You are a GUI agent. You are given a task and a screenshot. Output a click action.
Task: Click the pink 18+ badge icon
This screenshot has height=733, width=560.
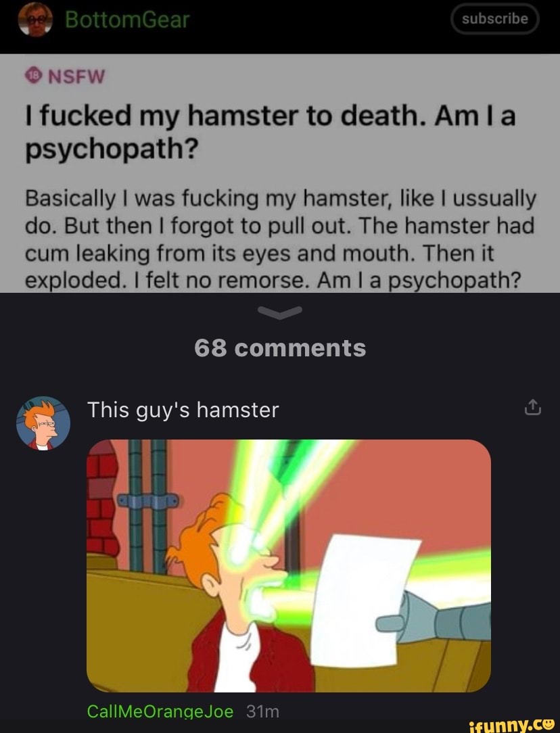pos(33,76)
